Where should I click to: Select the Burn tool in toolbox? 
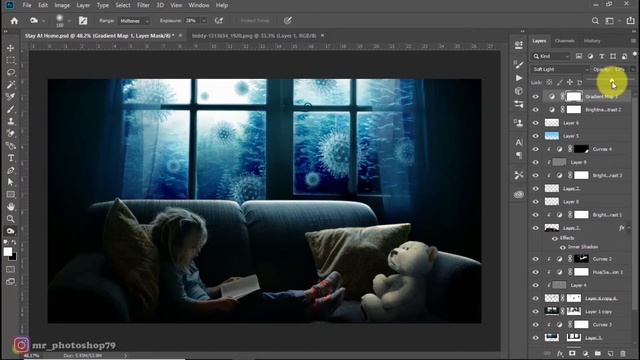click(x=11, y=231)
